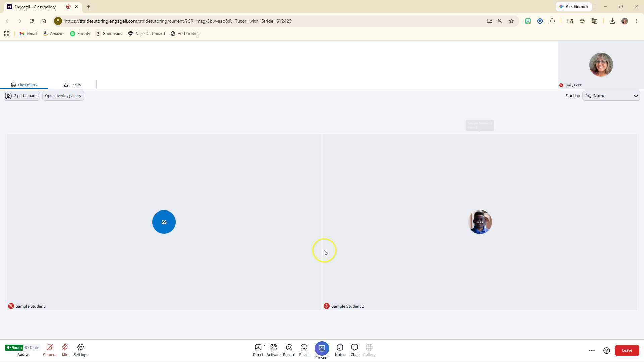Image resolution: width=644 pixels, height=362 pixels.
Task: Open the Settings gear
Action: pos(80,350)
